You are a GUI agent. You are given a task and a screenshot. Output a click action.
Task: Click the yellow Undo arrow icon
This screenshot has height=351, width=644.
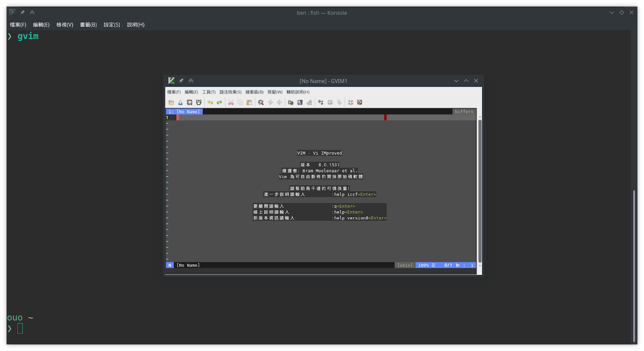(x=210, y=103)
